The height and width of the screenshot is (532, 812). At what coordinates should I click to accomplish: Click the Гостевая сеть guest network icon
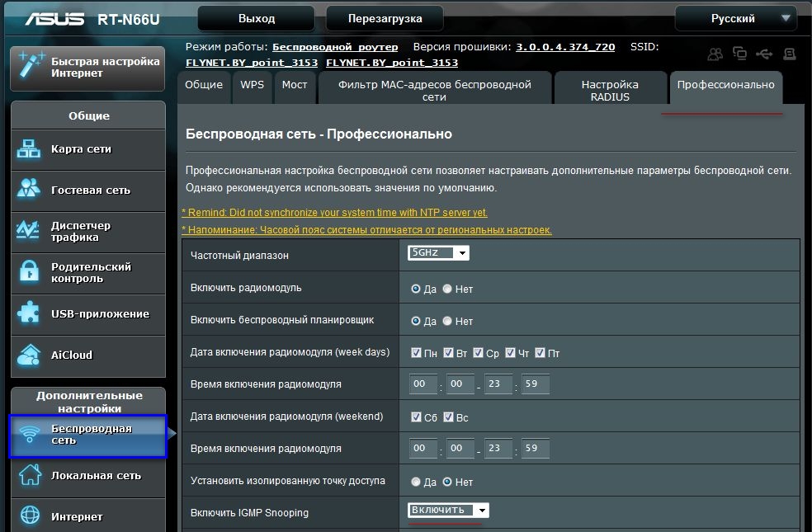tap(29, 188)
